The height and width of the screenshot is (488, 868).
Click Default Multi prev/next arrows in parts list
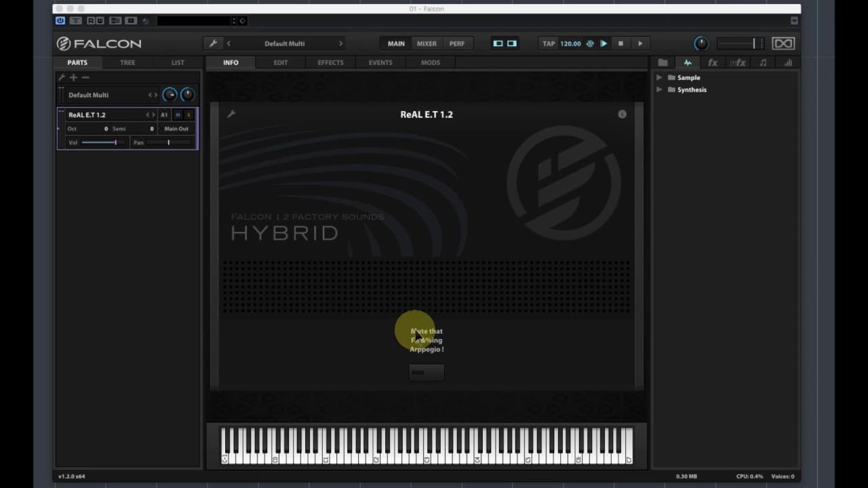(x=153, y=95)
